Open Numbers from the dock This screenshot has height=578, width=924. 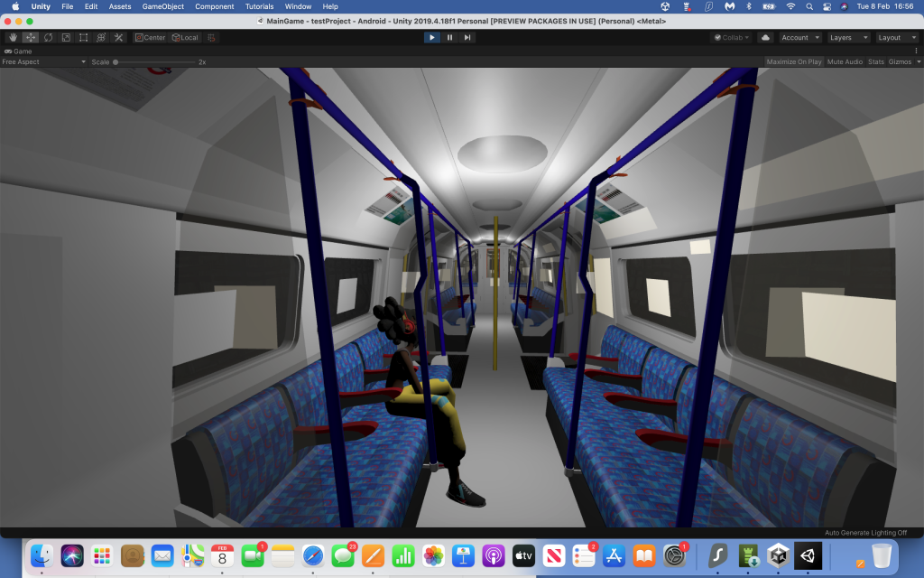403,555
